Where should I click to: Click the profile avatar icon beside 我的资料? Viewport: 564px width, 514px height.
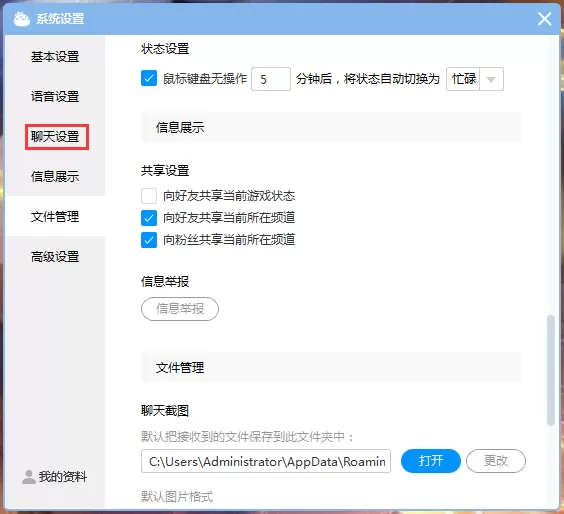tap(29, 477)
